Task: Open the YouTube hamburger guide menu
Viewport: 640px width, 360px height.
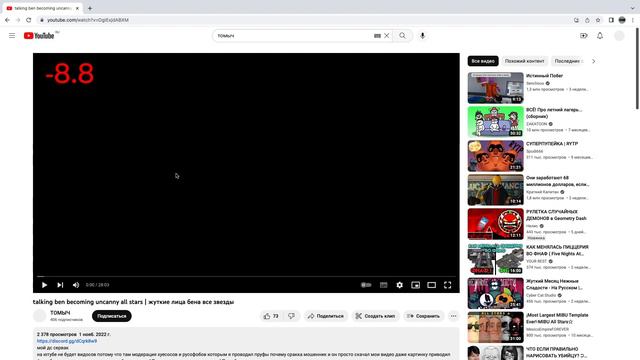Action: coord(12,36)
